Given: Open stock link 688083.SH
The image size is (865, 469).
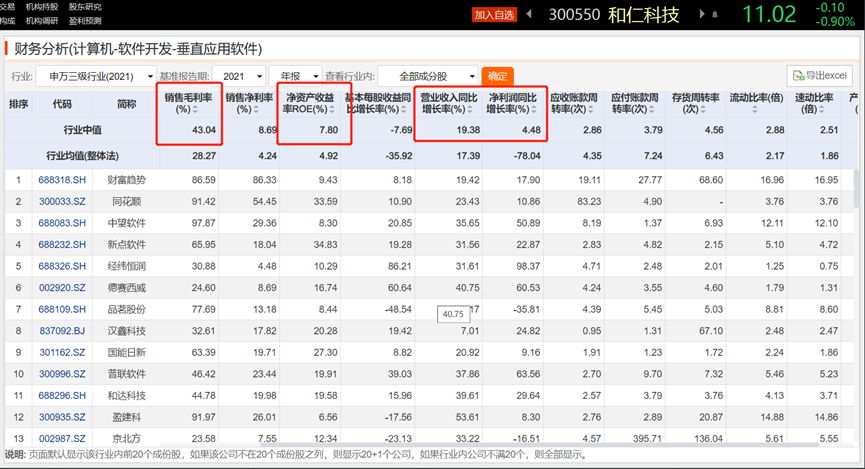Looking at the screenshot, I should 62,223.
